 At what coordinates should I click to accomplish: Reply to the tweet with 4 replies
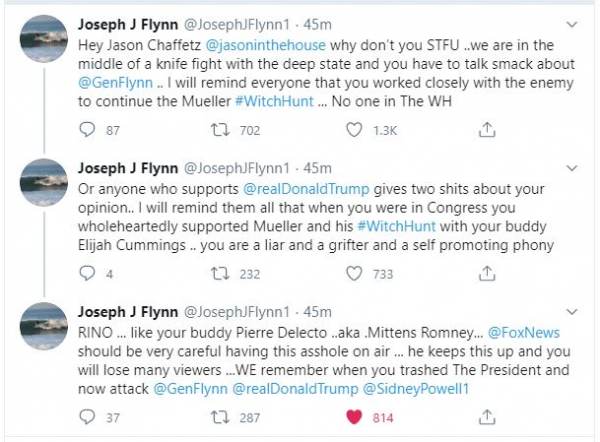point(87,273)
